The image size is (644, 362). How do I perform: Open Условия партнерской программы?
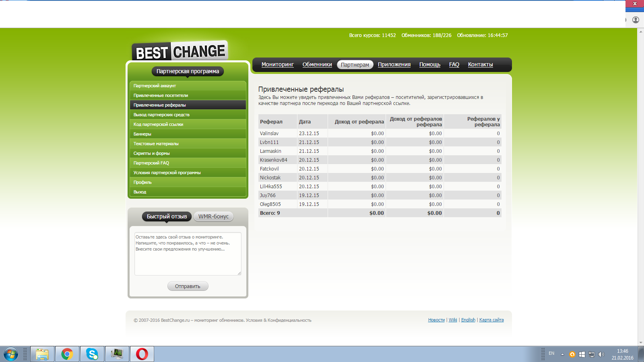188,173
